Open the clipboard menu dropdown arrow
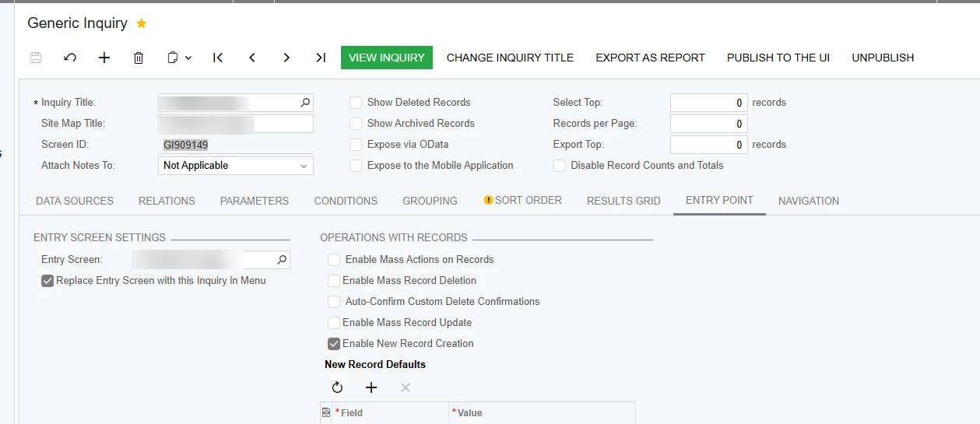Image resolution: width=980 pixels, height=424 pixels. (188, 58)
